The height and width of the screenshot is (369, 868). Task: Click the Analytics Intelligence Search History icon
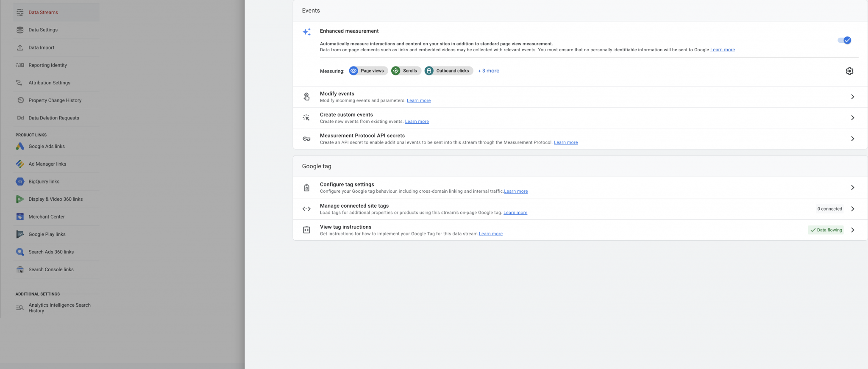(x=19, y=308)
